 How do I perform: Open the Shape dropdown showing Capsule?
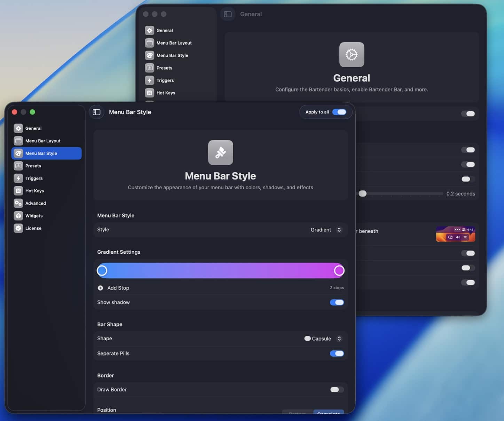pos(323,339)
